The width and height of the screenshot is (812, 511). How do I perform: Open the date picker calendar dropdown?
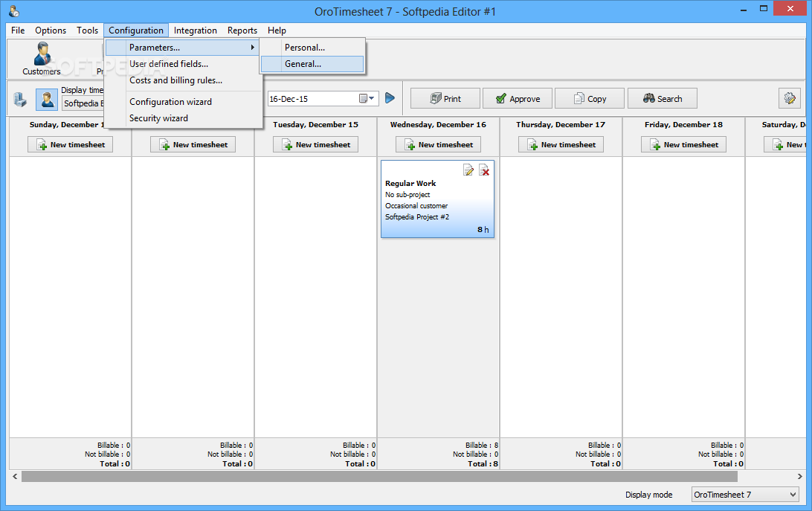(367, 98)
